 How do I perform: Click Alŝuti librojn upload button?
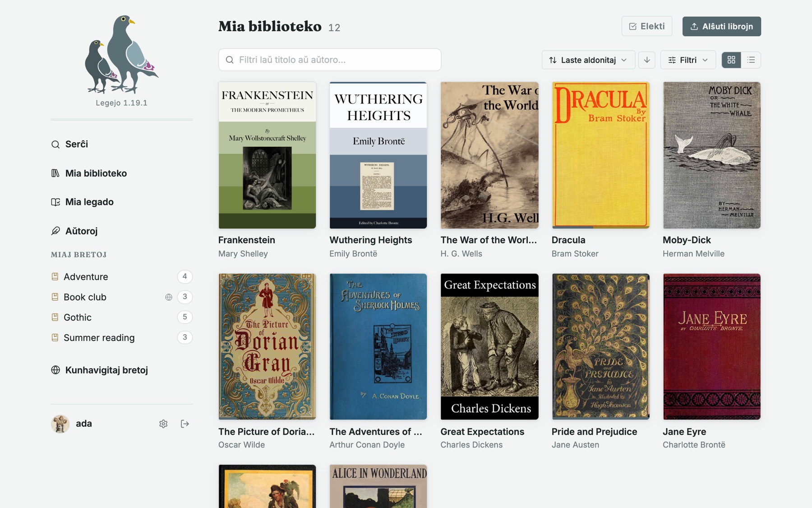coord(721,26)
